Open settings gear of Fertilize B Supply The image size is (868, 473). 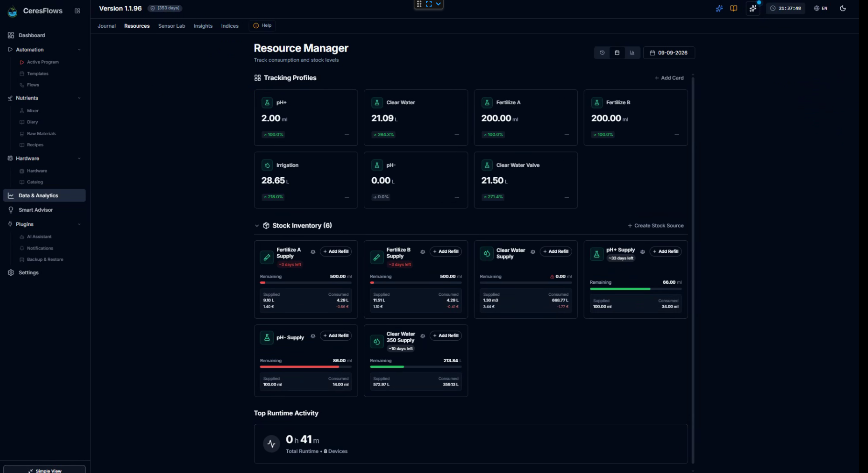tap(423, 252)
